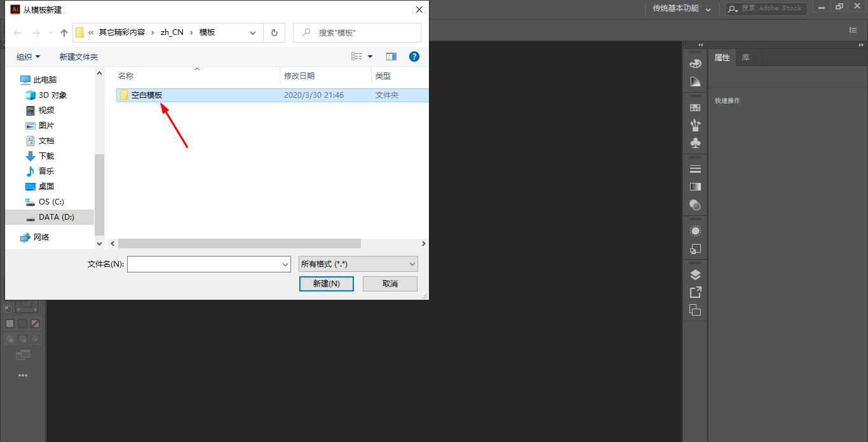Viewport: 868px width, 442px height.
Task: Open the file format dropdown
Action: point(357,264)
